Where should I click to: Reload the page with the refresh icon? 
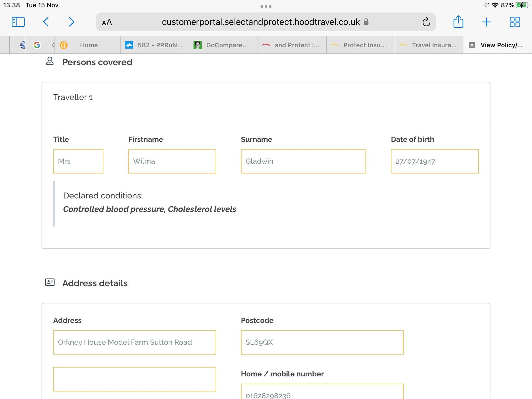(426, 22)
